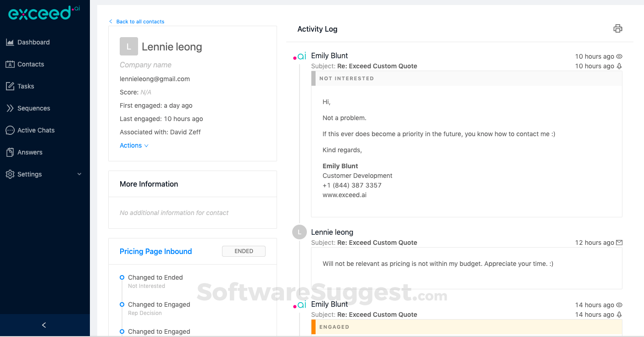Screen dimensions: 644x337
Task: Open the Answers documents icon
Action: click(10, 152)
